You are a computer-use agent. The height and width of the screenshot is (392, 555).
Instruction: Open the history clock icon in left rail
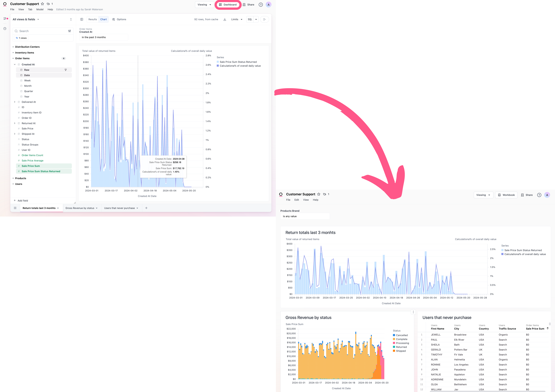point(5,29)
